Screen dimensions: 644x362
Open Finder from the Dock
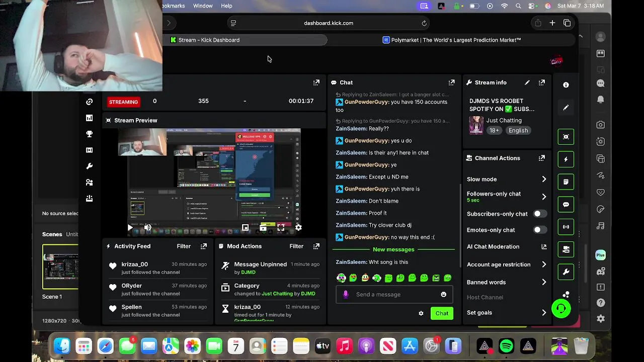pyautogui.click(x=62, y=346)
